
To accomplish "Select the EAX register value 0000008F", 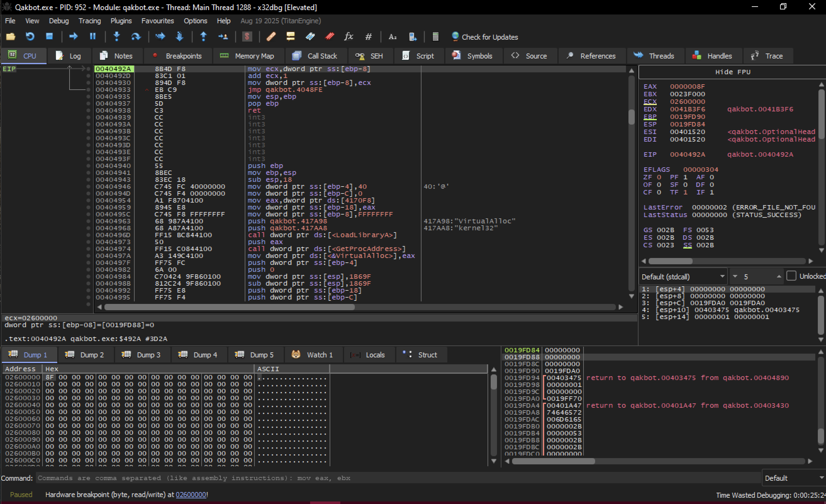I will click(687, 87).
